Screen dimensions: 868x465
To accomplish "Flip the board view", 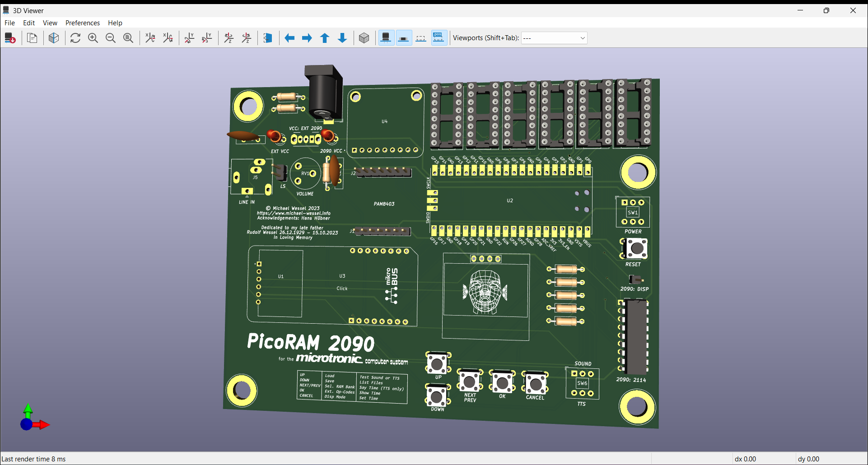I will tap(268, 38).
